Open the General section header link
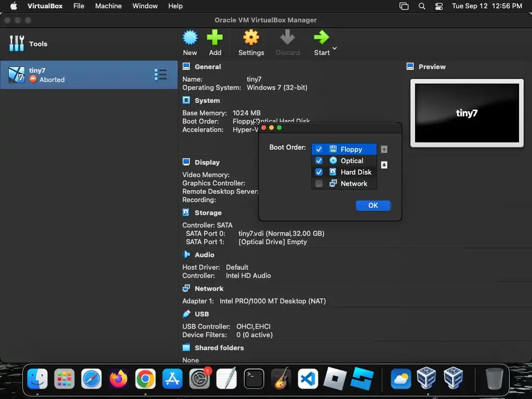532x399 pixels. 208,66
